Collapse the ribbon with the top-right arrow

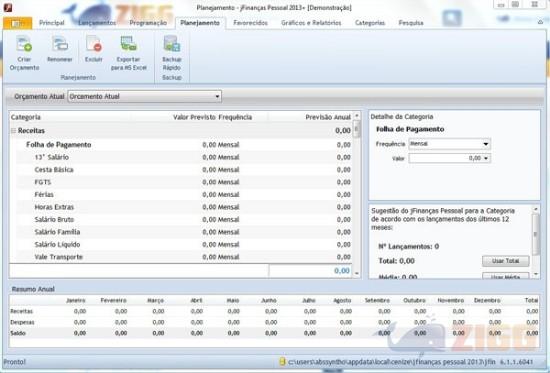pyautogui.click(x=541, y=22)
